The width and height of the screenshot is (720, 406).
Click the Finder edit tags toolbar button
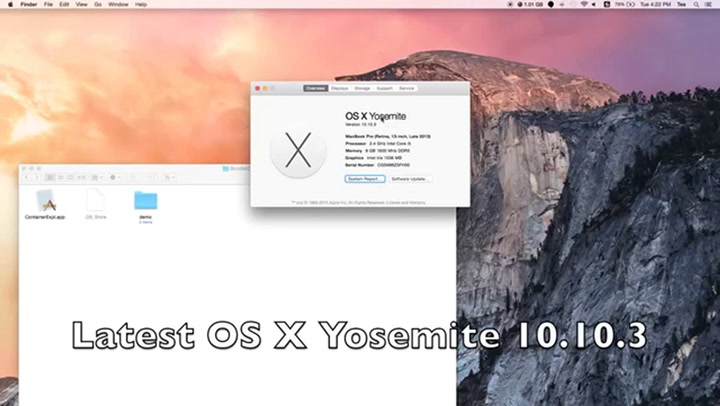tap(151, 177)
